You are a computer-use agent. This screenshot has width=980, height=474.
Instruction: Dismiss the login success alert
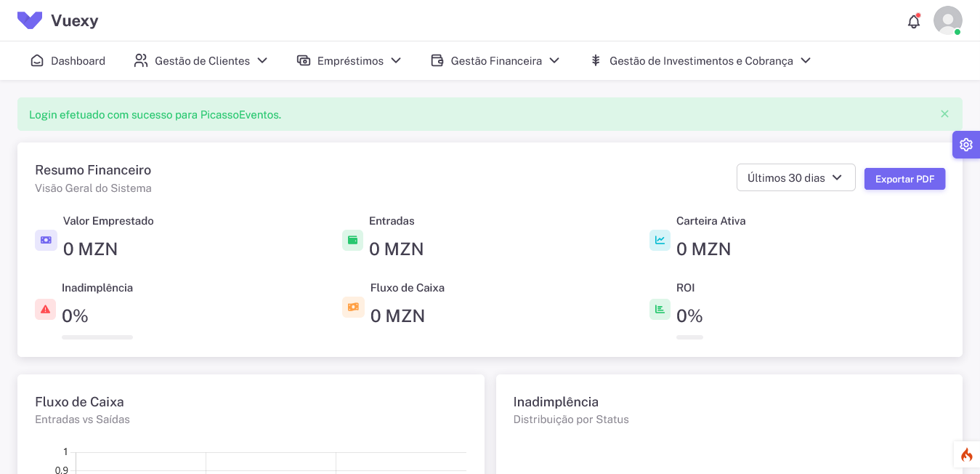coord(944,114)
